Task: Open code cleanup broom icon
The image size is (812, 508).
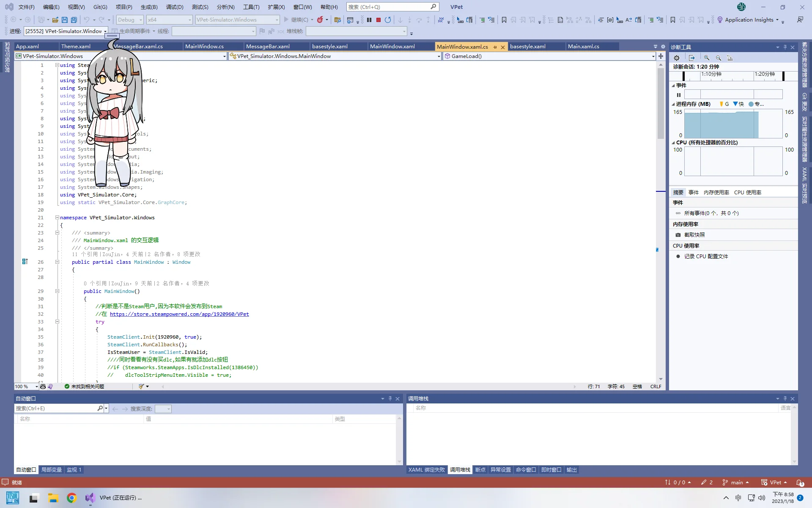Action: tap(141, 386)
